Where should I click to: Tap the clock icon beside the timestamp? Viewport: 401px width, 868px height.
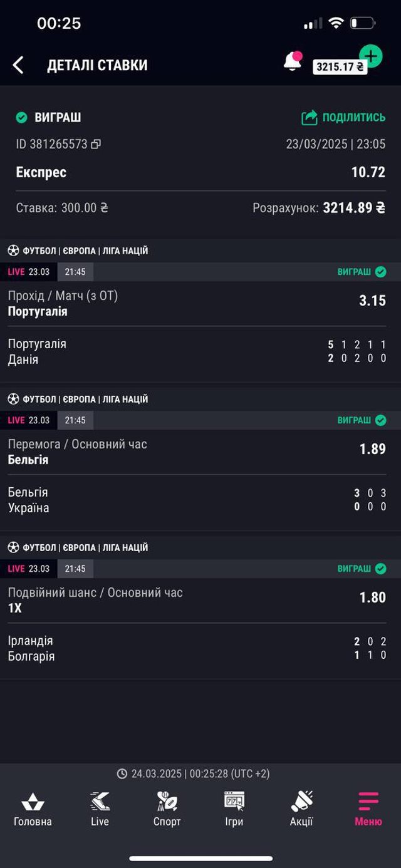tap(122, 774)
